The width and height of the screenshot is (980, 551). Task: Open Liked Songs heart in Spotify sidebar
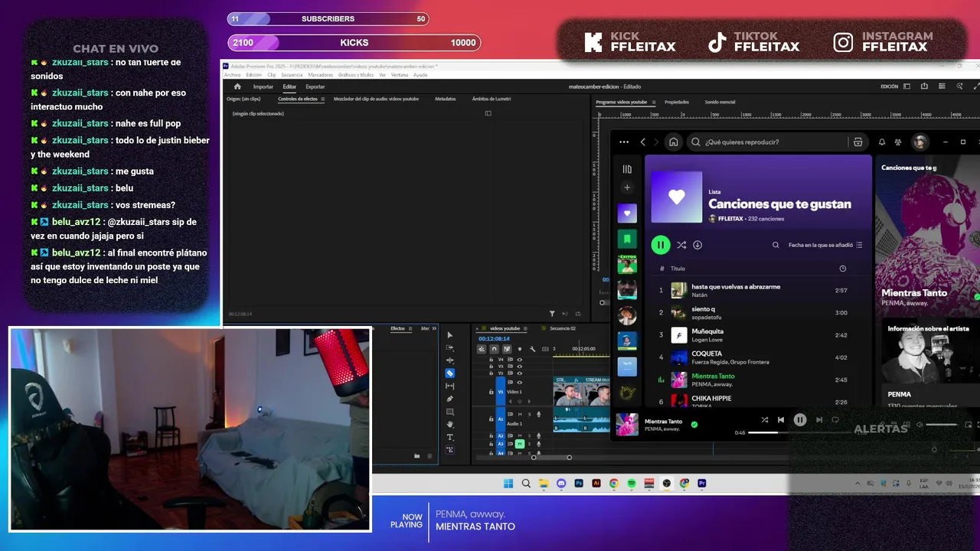[627, 214]
